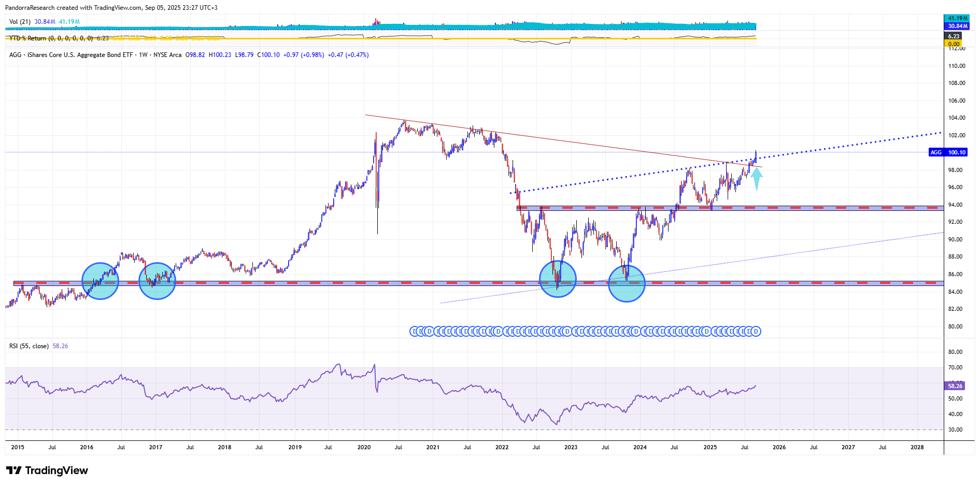
Task: Click the earliest dividend marker in the row
Action: point(414,331)
